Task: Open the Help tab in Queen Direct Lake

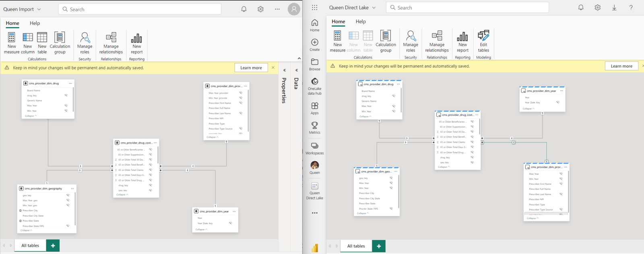Action: click(x=360, y=21)
